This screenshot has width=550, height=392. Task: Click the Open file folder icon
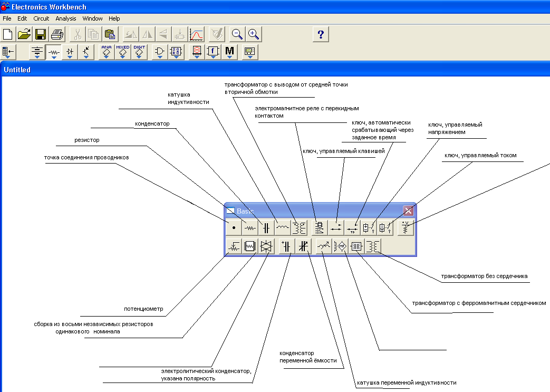tap(24, 34)
